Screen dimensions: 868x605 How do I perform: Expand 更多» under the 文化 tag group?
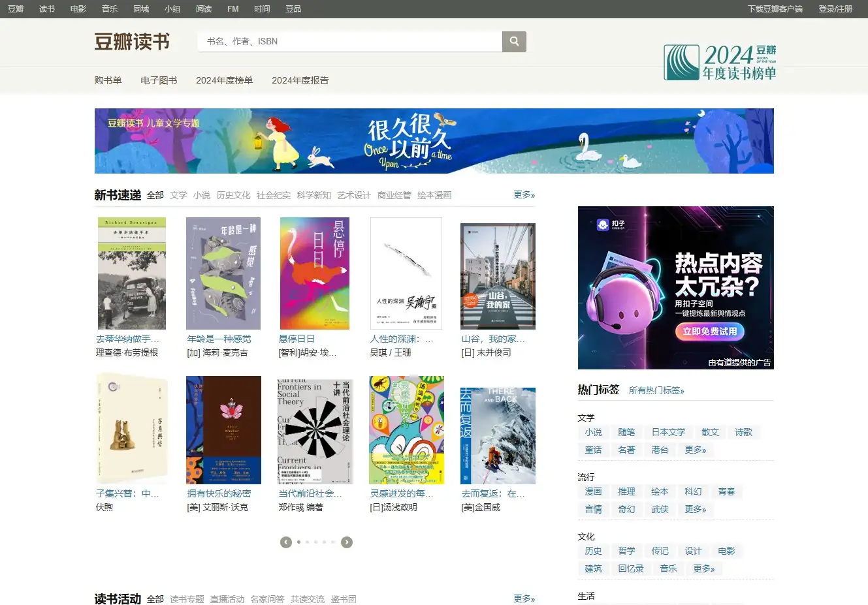pos(705,568)
